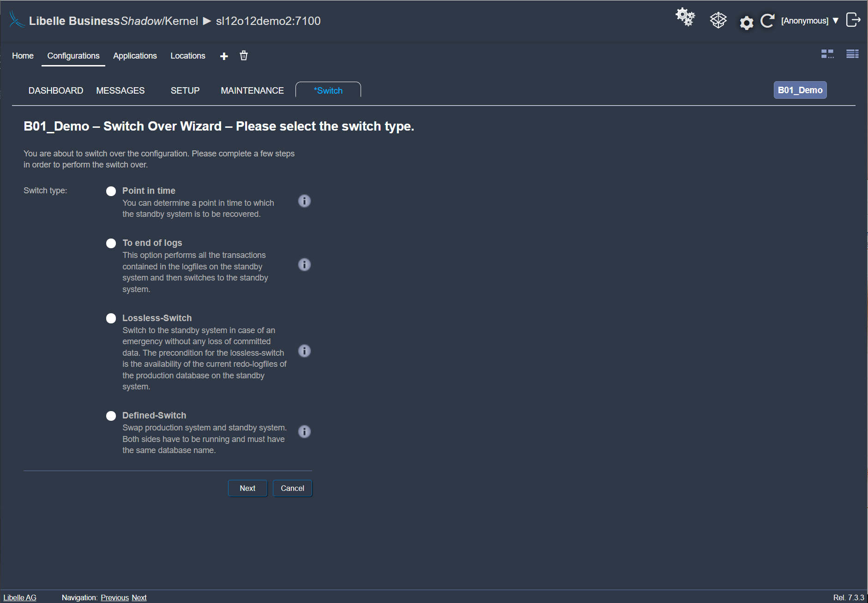Switch to the tile view layout icon
This screenshot has height=603, width=868.
point(827,54)
